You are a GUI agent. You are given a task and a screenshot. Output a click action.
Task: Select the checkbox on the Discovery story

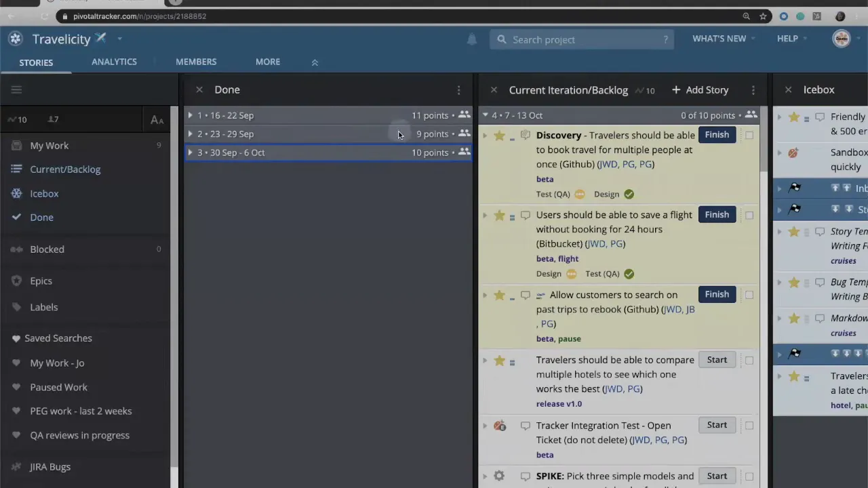(749, 134)
